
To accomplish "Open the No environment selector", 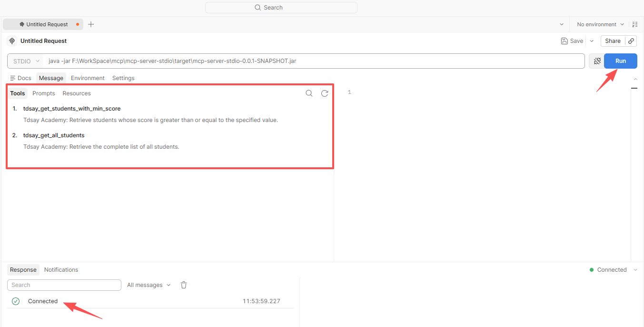I will 600,24.
